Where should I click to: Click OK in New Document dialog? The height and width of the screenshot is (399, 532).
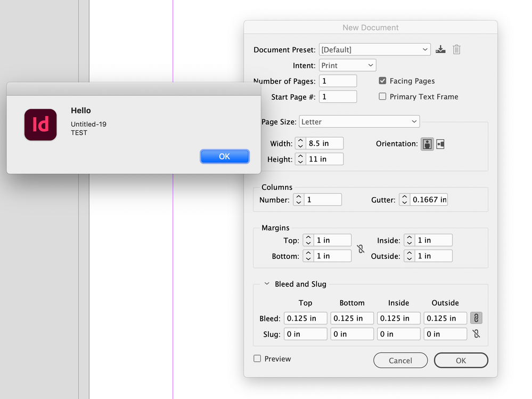pos(461,361)
